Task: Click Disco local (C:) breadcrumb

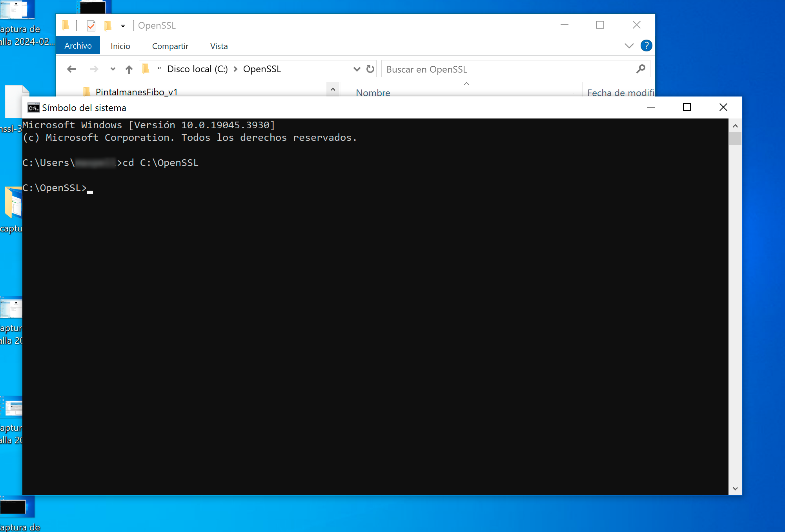Action: 197,69
